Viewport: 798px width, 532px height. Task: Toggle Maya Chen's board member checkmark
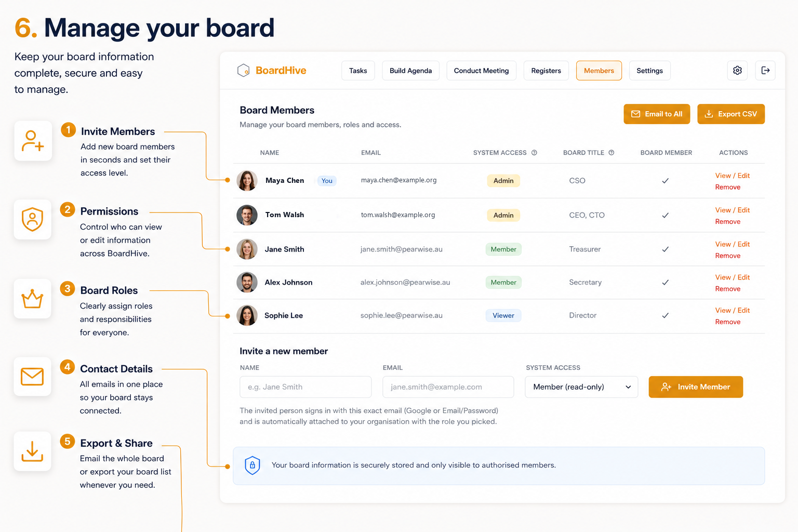[665, 181]
